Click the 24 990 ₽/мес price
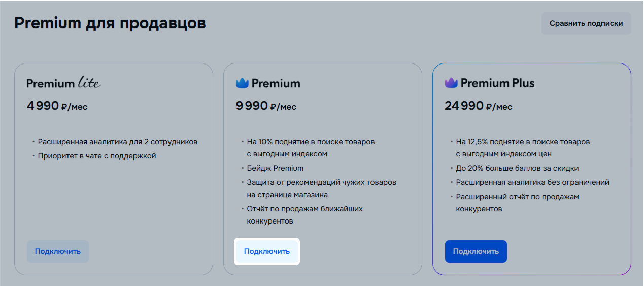 point(479,106)
